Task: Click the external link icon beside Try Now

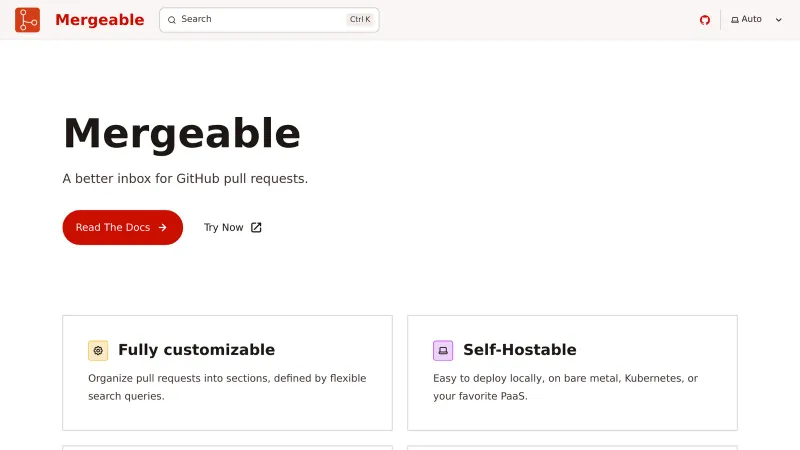Action: coord(256,227)
